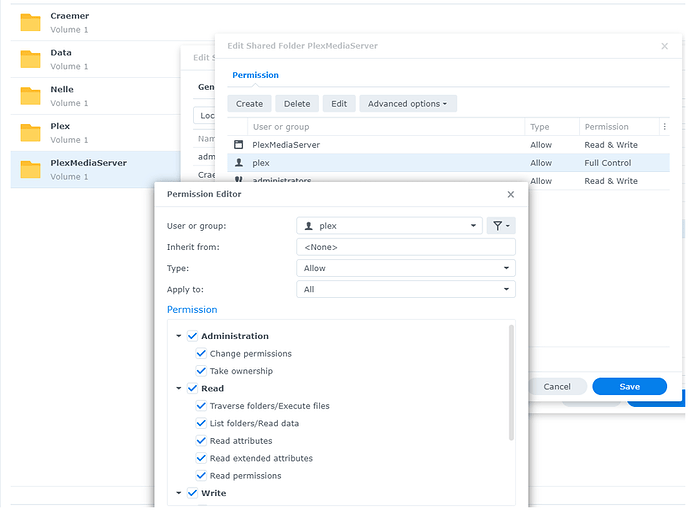Open the filter funnel dropdown
Image resolution: width=689 pixels, height=511 pixels.
tap(501, 226)
